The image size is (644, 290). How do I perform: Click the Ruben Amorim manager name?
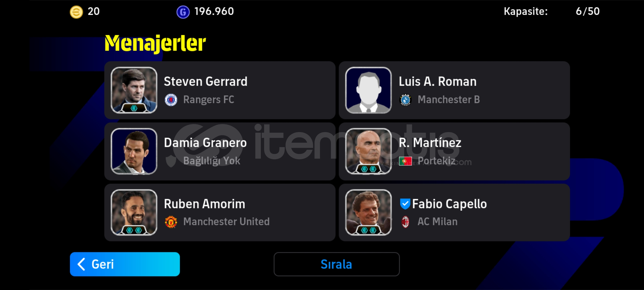204,204
